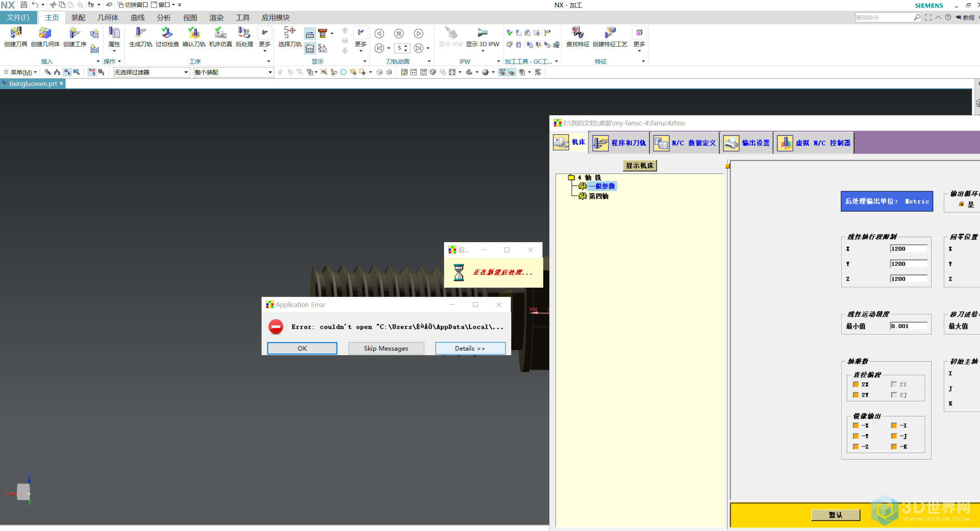Viewport: 980px width, 531px height.
Task: Pause the tool path animation
Action: click(x=399, y=34)
